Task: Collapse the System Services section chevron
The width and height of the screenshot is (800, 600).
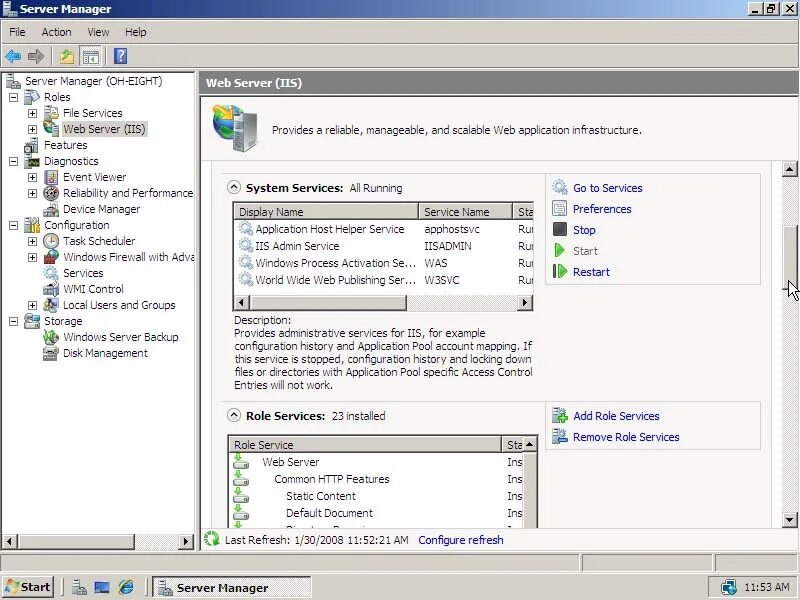Action: click(x=234, y=187)
